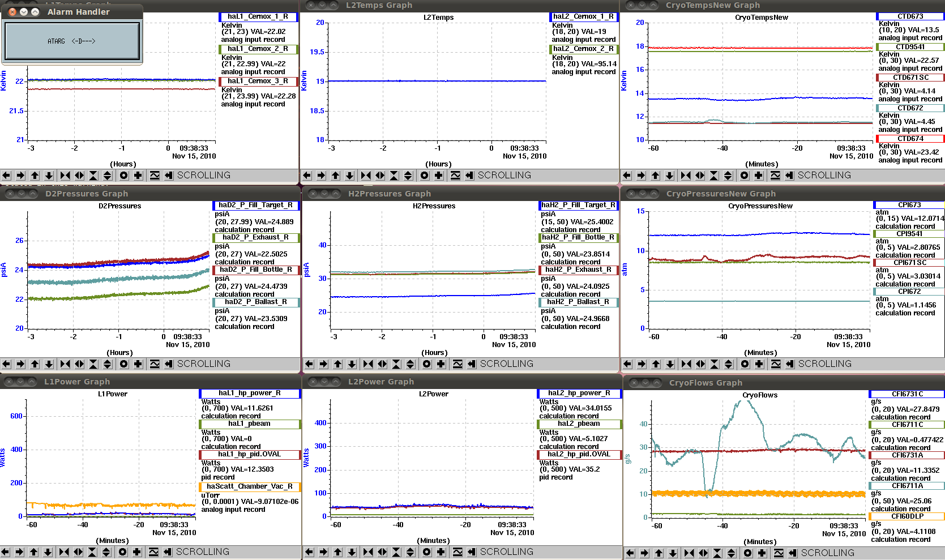
Task: Click pan up arrow in L2Temps toolbar
Action: [335, 176]
